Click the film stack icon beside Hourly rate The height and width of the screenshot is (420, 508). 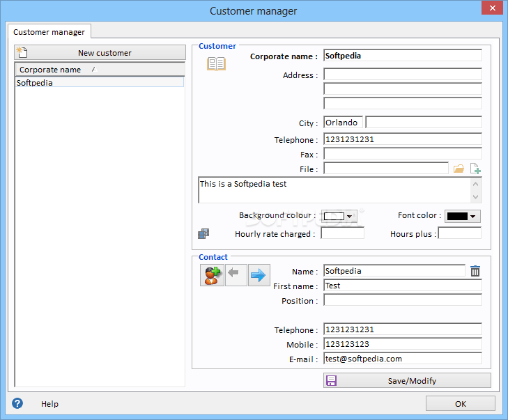click(x=203, y=233)
